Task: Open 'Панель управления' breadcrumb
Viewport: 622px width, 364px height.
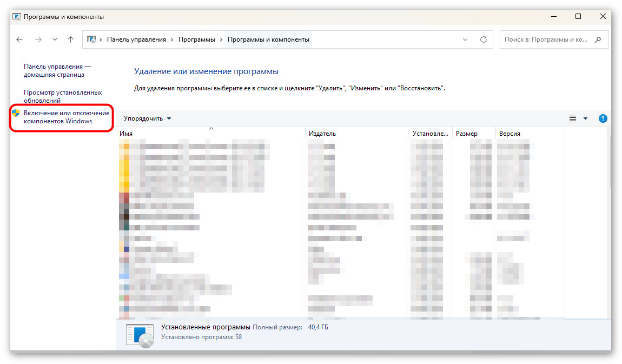Action: pos(136,39)
